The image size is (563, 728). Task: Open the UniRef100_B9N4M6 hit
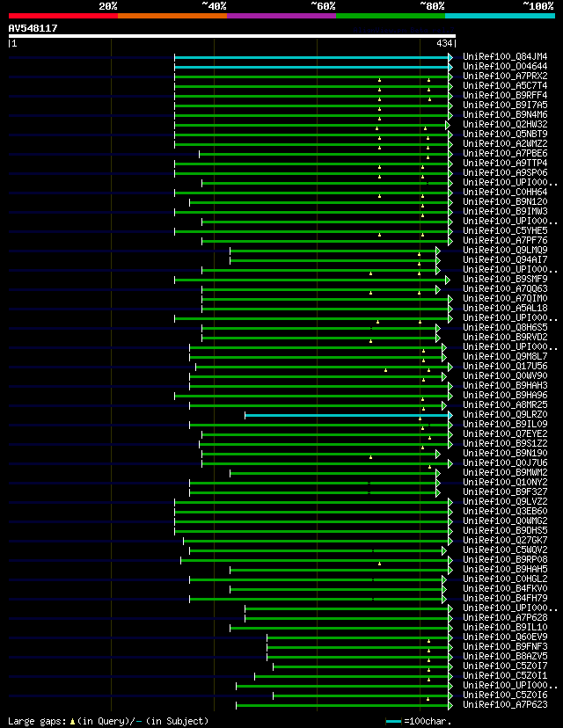505,114
